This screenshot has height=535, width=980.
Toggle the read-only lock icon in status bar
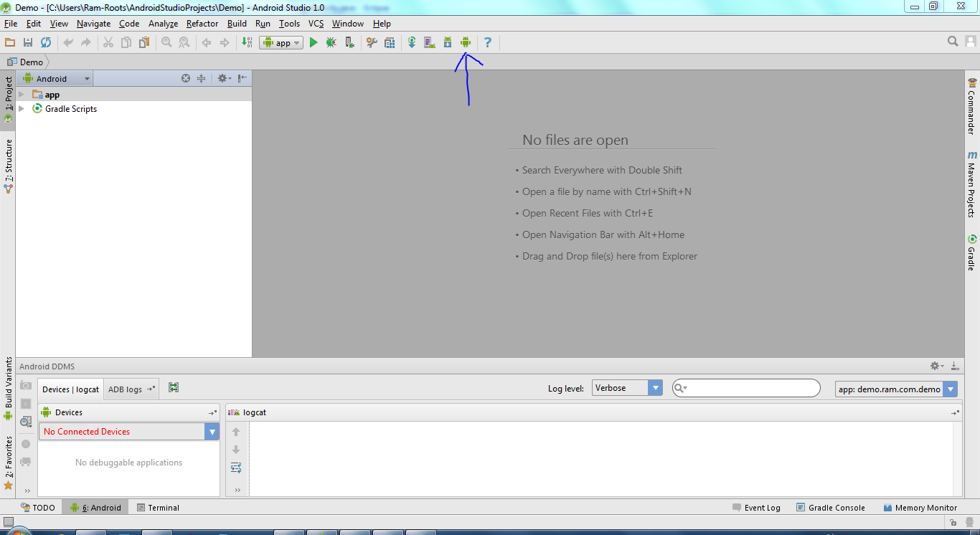pyautogui.click(x=953, y=523)
